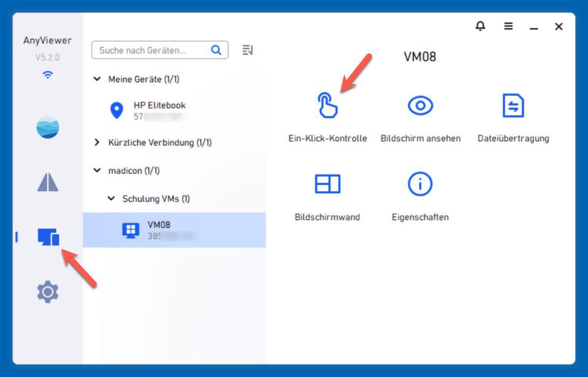Open Eigenschaften info icon
This screenshot has height=377, width=588.
click(x=420, y=184)
